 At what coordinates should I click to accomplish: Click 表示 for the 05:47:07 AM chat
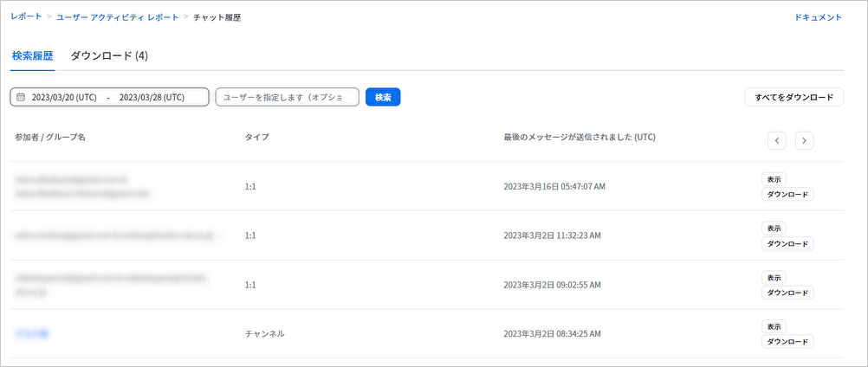(x=774, y=179)
